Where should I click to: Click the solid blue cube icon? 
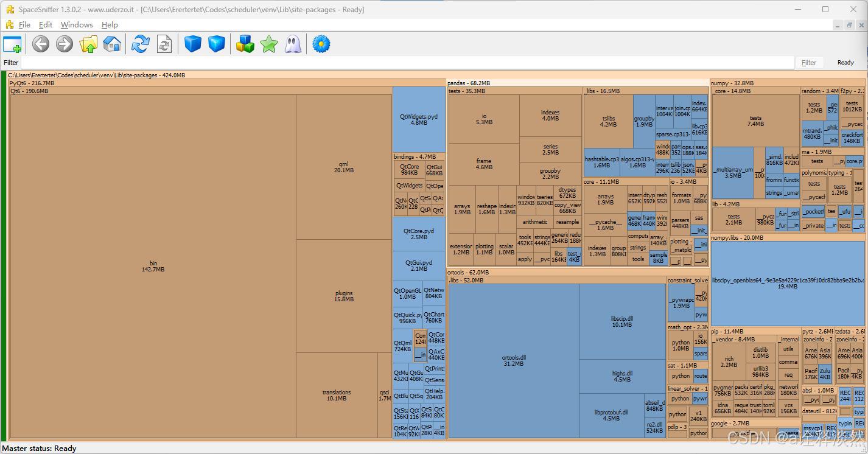tap(193, 44)
